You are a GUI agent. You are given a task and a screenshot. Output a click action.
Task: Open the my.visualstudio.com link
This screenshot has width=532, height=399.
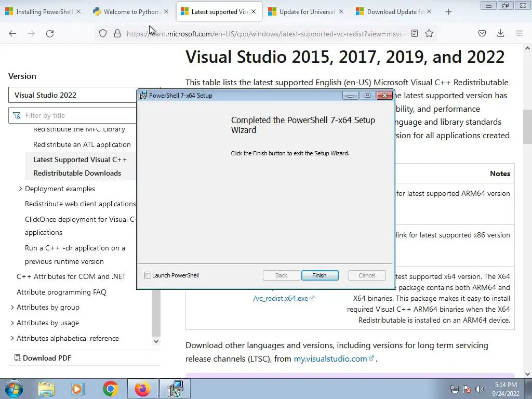pos(334,358)
